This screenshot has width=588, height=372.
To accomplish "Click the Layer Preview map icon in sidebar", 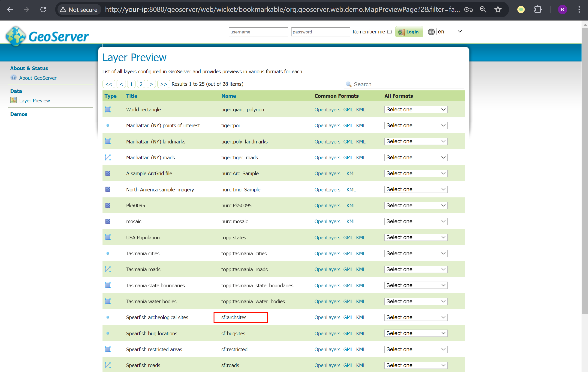I will 13,100.
